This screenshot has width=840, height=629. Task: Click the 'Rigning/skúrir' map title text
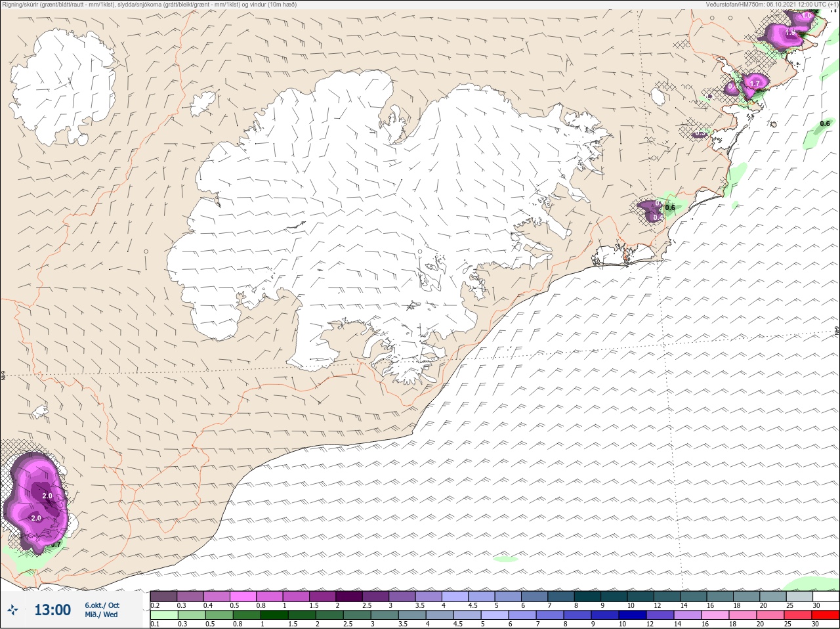point(150,4)
